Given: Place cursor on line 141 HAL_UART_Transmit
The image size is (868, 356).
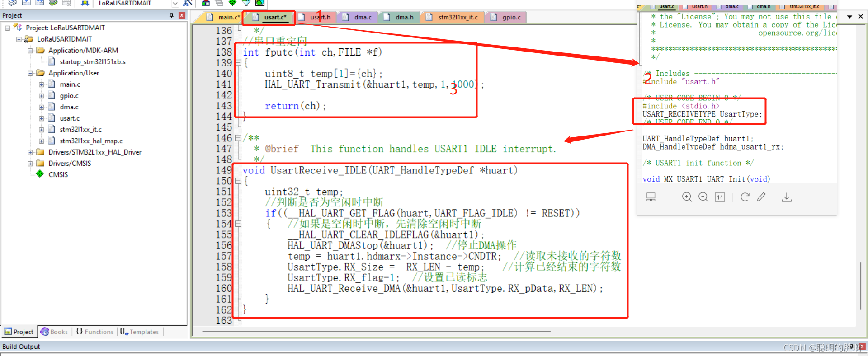Looking at the screenshot, I should tap(374, 84).
